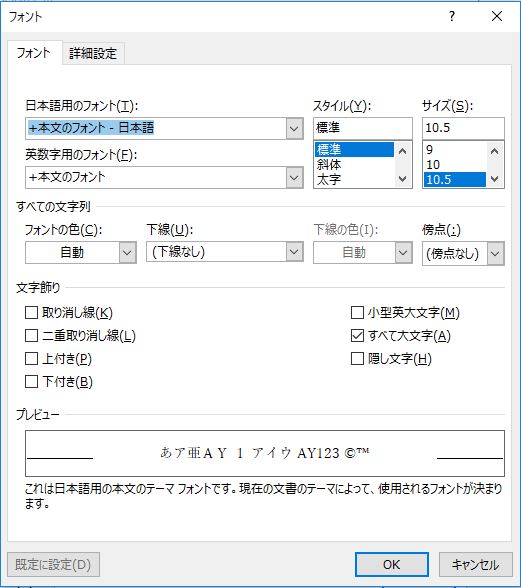Enable 小型英大文字 checkbox

[357, 312]
